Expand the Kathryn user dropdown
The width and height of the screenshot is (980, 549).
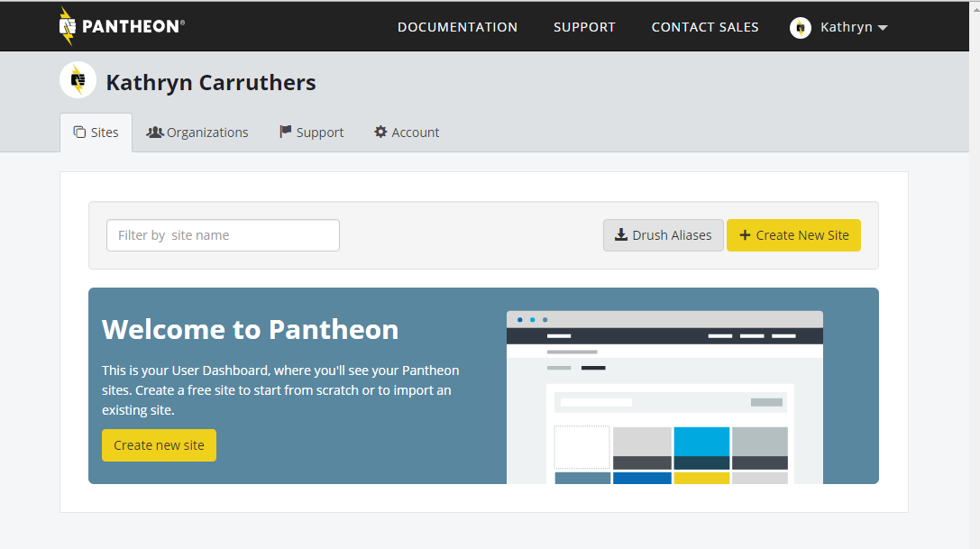854,27
